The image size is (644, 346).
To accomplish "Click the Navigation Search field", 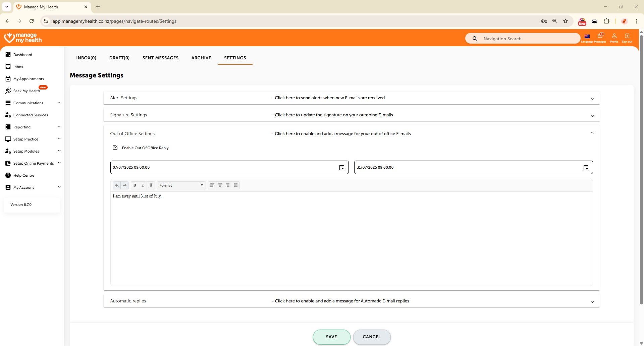I will pos(527,39).
